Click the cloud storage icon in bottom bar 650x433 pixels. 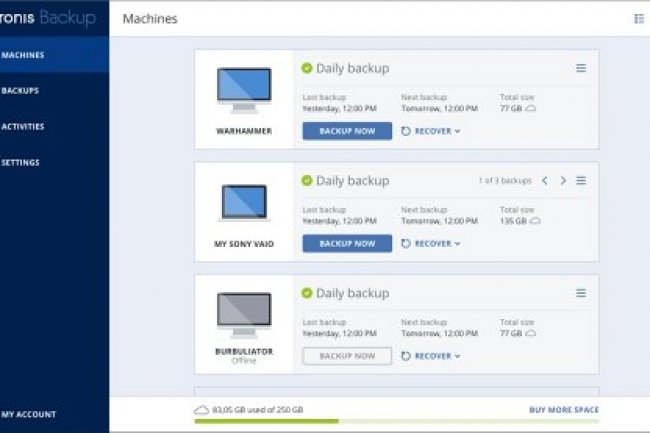coord(201,410)
